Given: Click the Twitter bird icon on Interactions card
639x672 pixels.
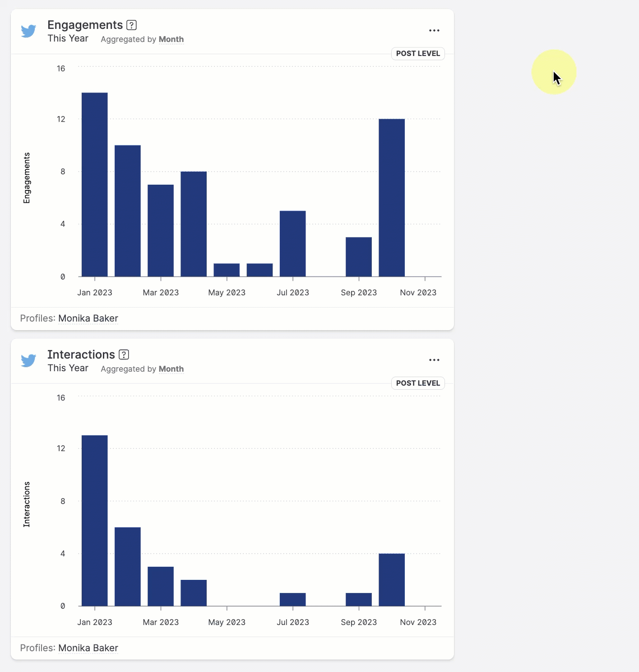Looking at the screenshot, I should pyautogui.click(x=28, y=361).
